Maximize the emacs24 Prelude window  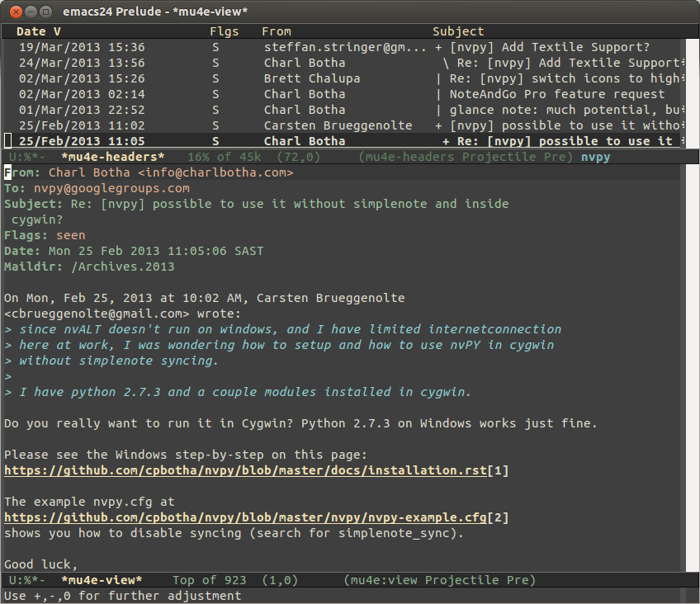45,12
